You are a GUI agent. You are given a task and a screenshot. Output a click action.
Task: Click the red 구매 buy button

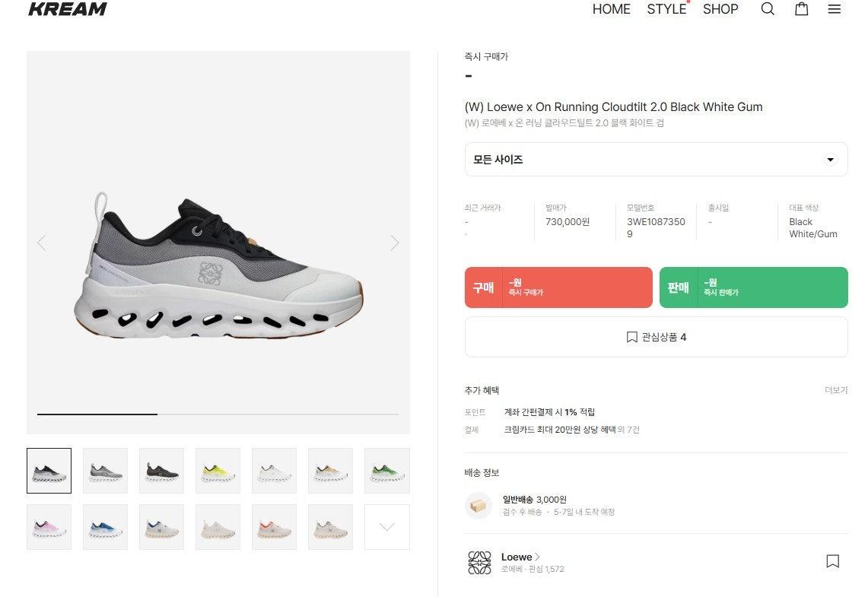(558, 287)
